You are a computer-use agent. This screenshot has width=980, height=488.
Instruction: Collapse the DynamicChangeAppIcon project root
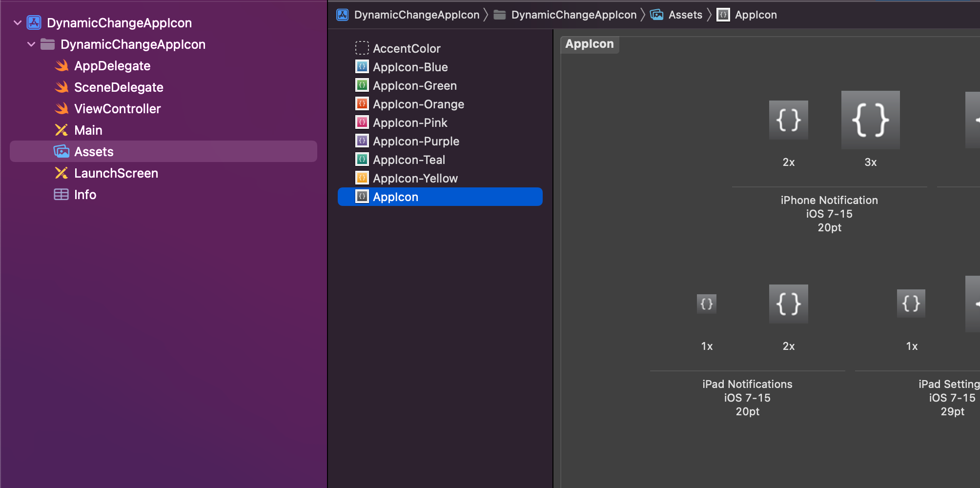tap(18, 23)
